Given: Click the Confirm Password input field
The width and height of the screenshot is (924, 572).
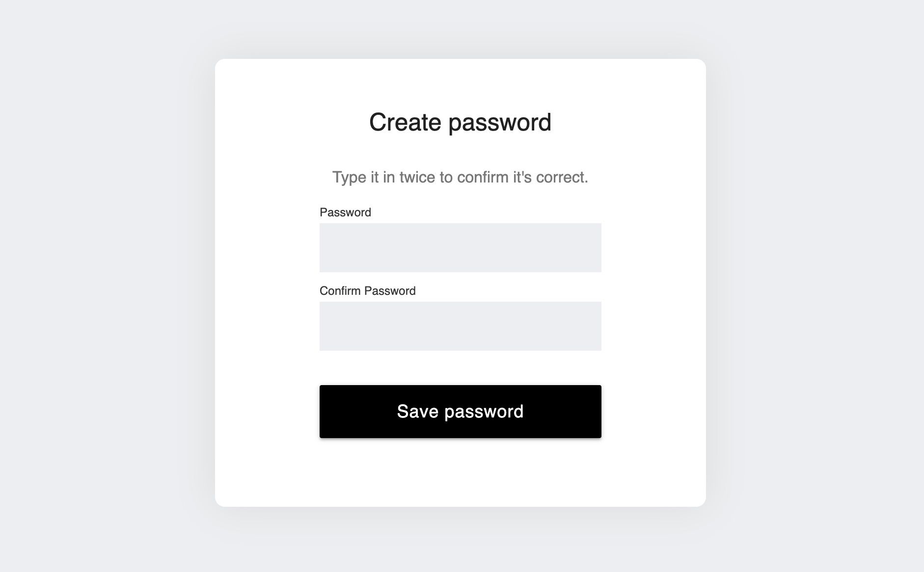Looking at the screenshot, I should coord(460,326).
